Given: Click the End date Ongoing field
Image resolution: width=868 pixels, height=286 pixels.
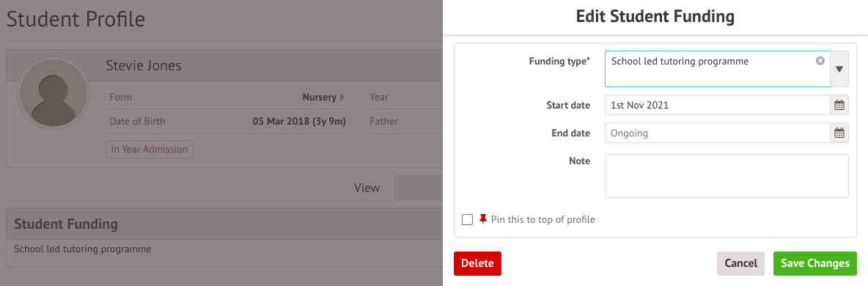Looking at the screenshot, I should click(718, 133).
